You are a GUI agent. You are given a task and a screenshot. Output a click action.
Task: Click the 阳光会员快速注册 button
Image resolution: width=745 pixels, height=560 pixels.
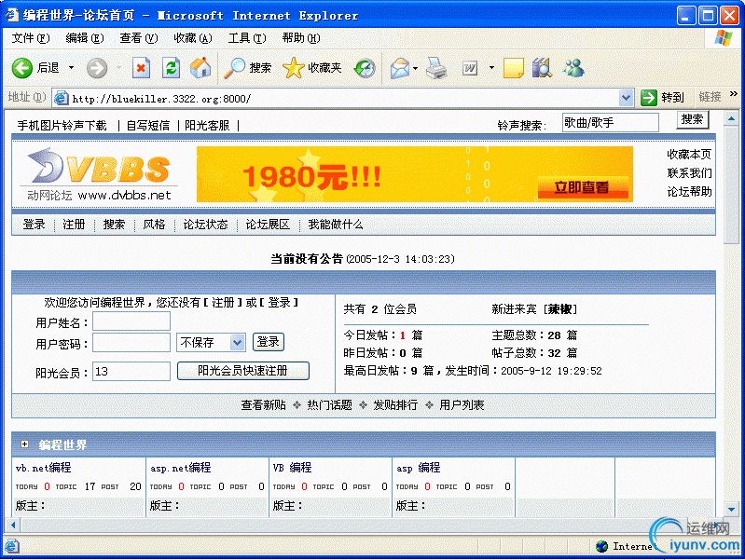pyautogui.click(x=242, y=371)
